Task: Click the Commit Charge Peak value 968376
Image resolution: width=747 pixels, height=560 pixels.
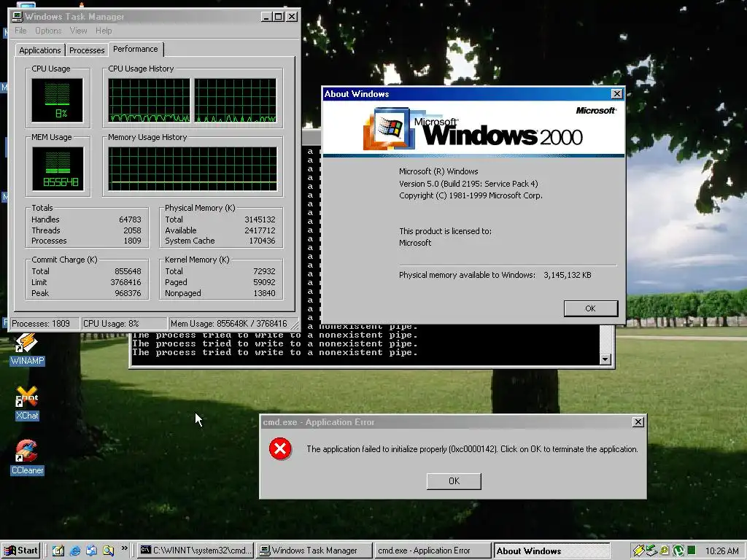Action: [x=128, y=293]
